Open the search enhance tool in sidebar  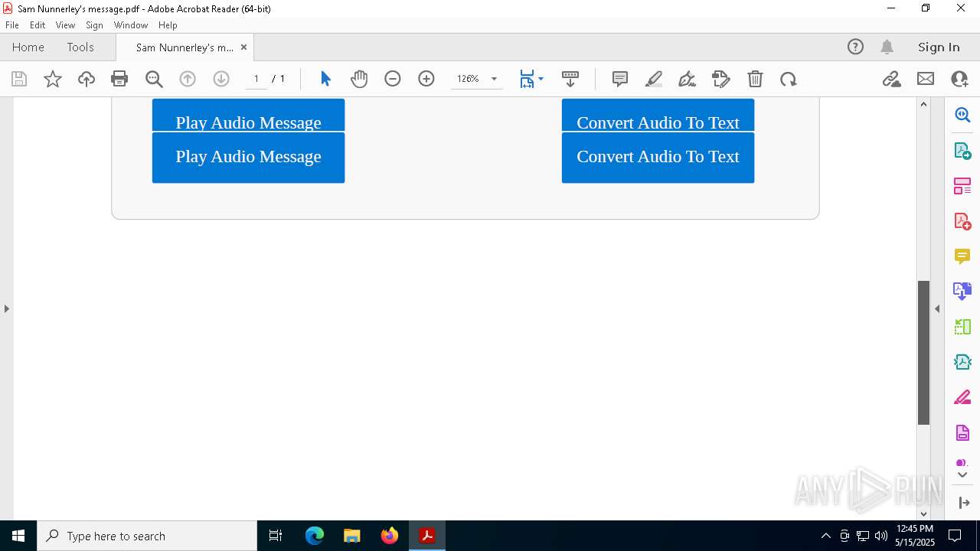(x=962, y=115)
